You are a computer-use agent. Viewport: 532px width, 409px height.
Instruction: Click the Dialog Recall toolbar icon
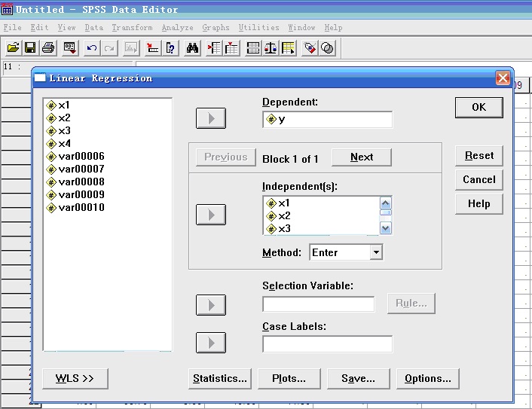[69, 47]
